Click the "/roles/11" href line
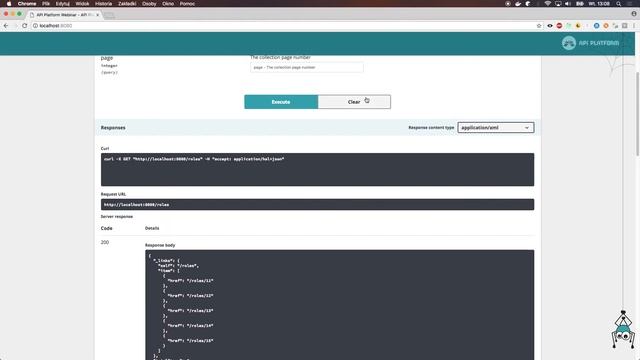640x360 pixels. (190, 281)
